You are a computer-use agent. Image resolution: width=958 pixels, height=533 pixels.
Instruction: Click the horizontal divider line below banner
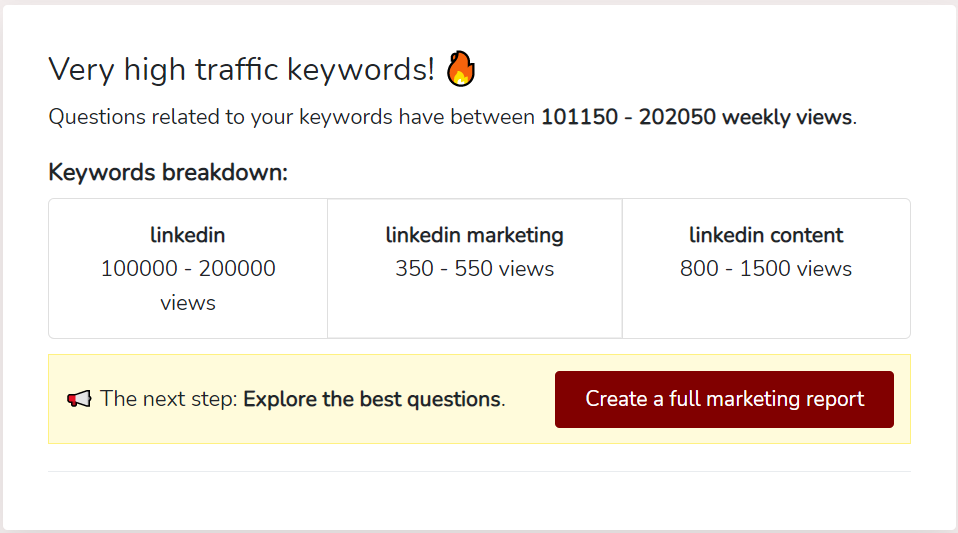(x=480, y=471)
